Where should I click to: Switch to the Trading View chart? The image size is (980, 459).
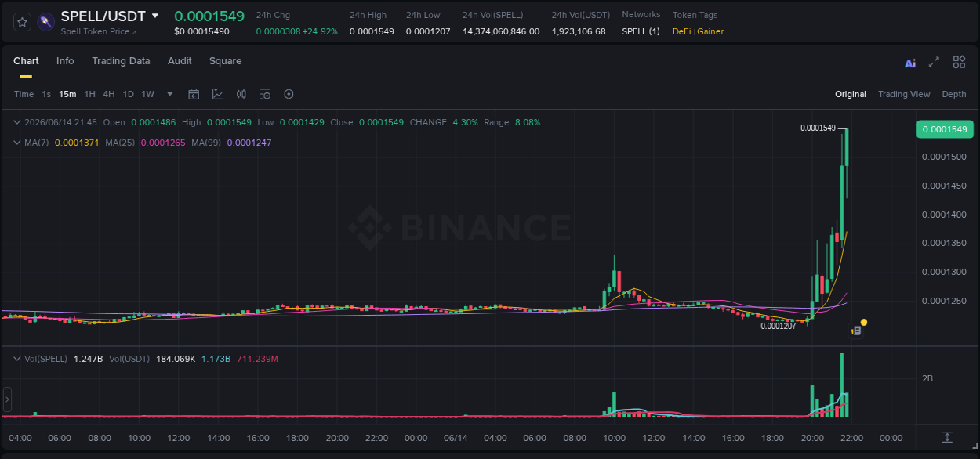point(904,94)
